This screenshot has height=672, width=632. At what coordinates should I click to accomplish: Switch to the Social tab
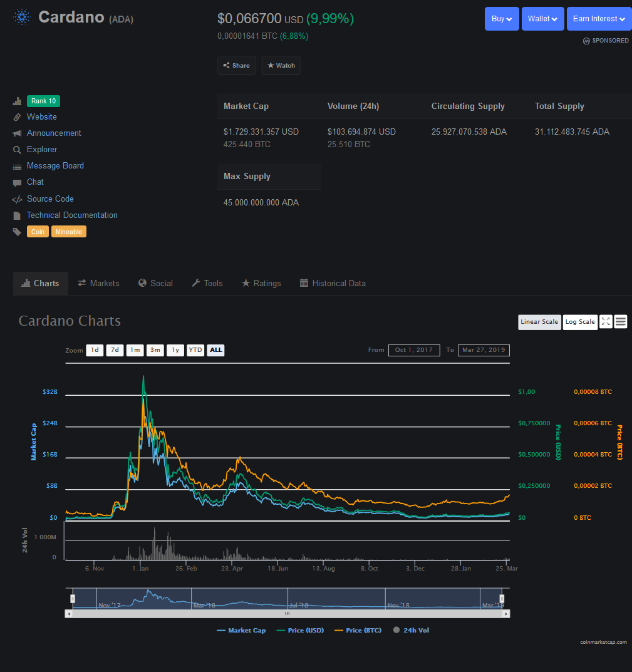[155, 283]
